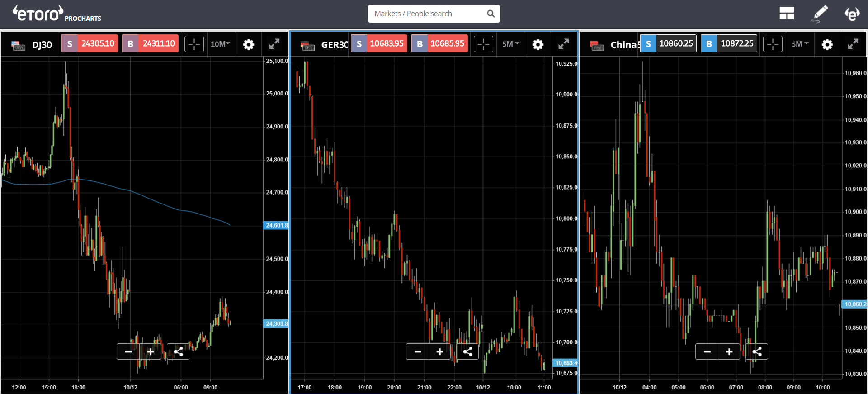Open DJ30 10M timeframe dropdown
This screenshot has width=868, height=394.
(220, 44)
